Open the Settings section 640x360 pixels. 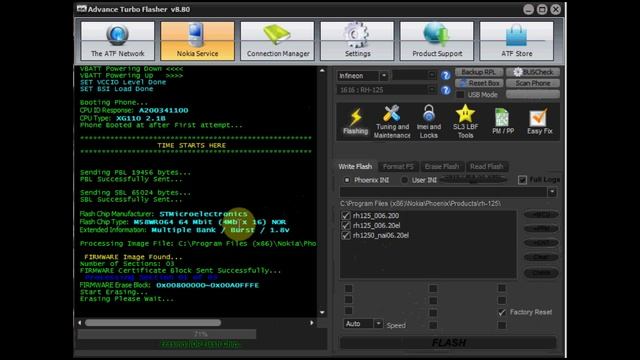click(x=357, y=41)
